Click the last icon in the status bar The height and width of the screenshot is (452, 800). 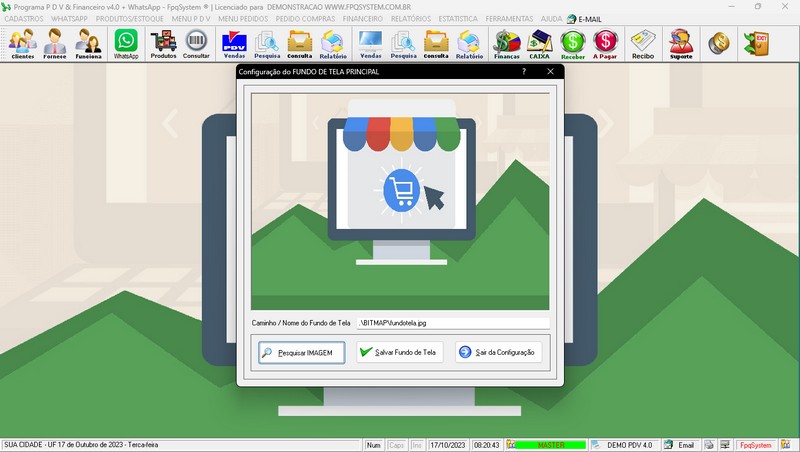click(785, 445)
